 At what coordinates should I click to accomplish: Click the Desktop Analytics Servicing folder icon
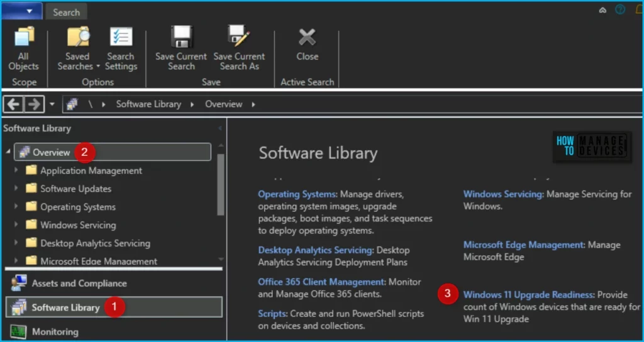click(x=31, y=243)
